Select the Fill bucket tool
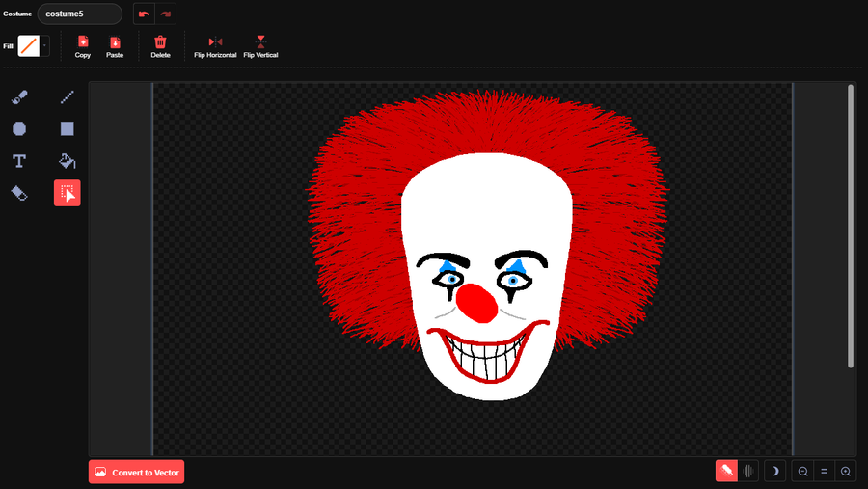The height and width of the screenshot is (489, 868). tap(67, 161)
